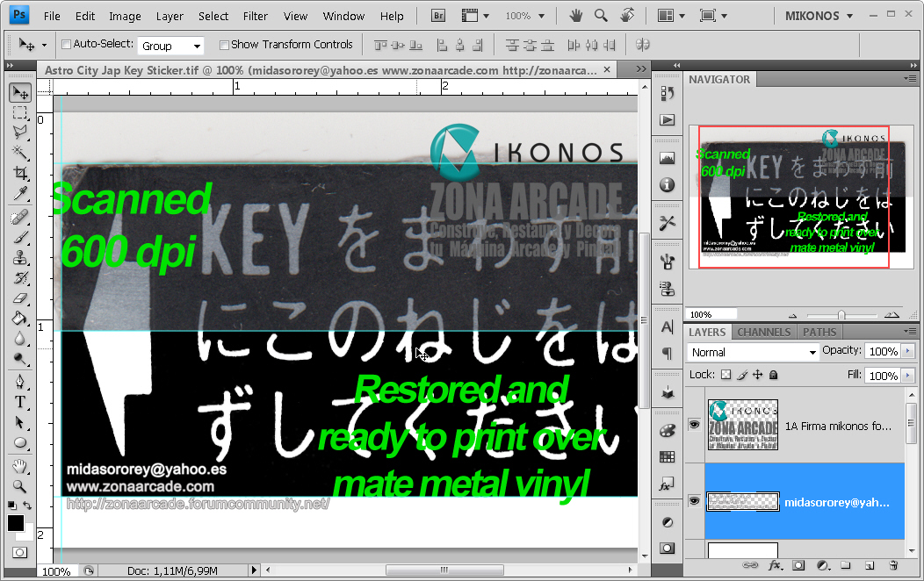Open the Auto-Select Group dropdown
Viewport: 924px width, 581px height.
170,44
